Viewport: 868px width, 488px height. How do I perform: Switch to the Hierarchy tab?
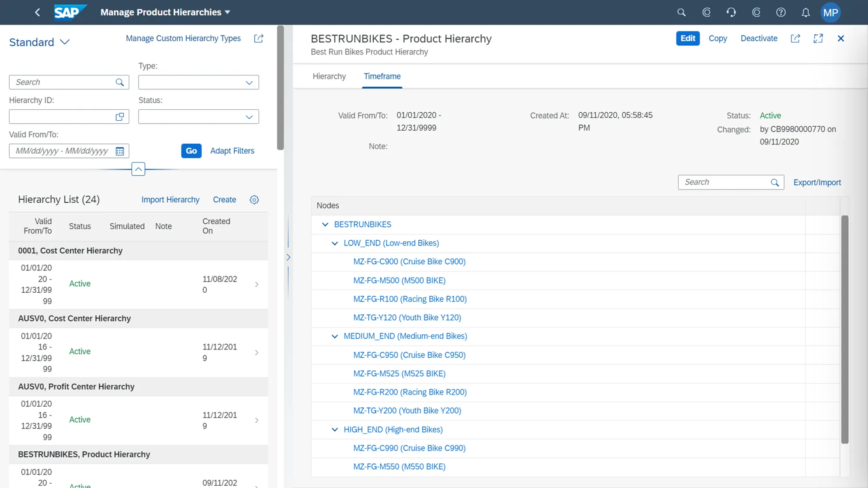coord(329,76)
